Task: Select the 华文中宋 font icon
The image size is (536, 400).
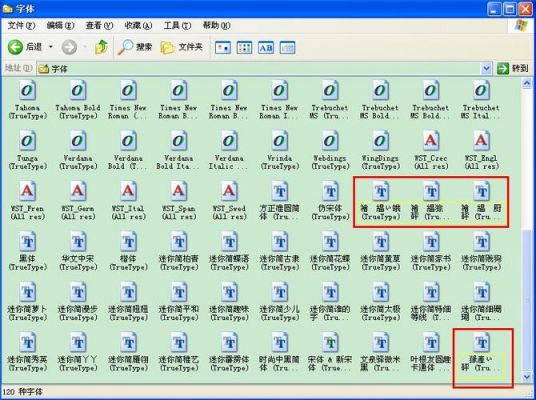Action: 78,242
